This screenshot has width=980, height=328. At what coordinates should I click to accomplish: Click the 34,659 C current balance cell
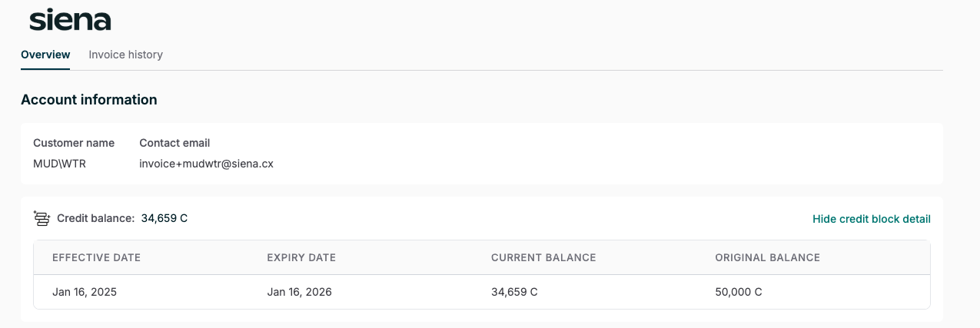[x=514, y=292]
